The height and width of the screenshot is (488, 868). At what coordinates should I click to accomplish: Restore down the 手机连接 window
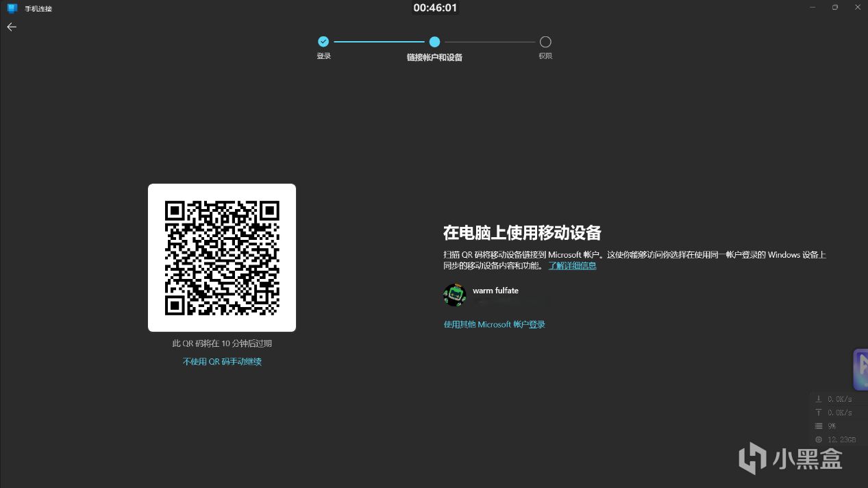point(834,7)
